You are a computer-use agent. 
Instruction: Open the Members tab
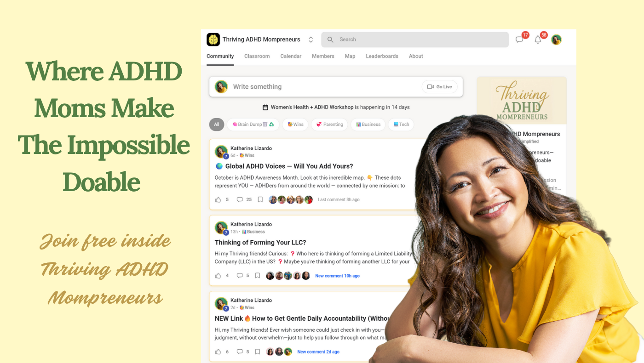[x=323, y=56]
